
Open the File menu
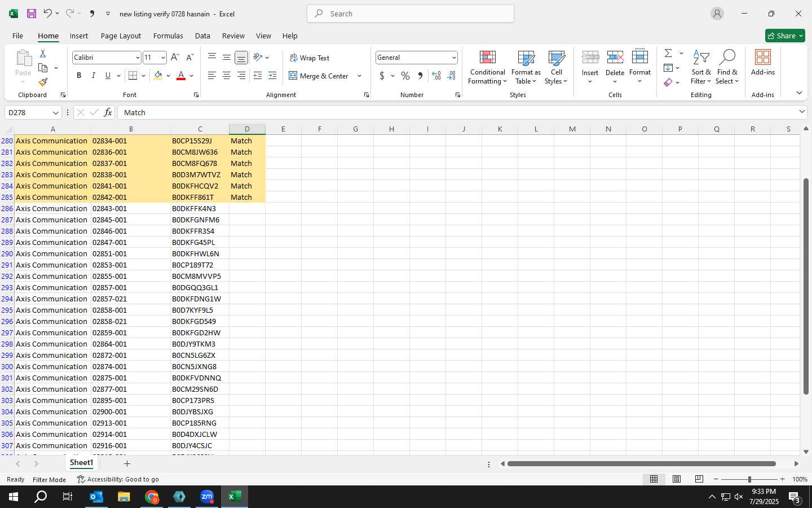[17, 36]
